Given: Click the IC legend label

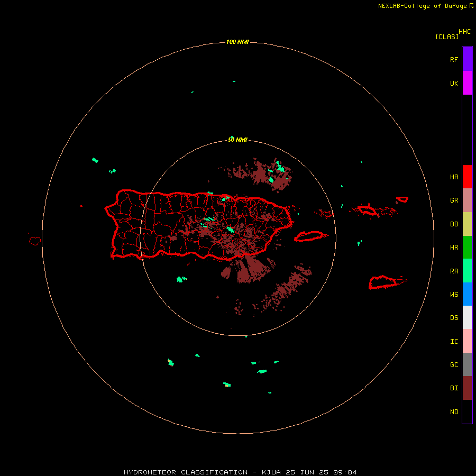Looking at the screenshot, I should point(454,342).
